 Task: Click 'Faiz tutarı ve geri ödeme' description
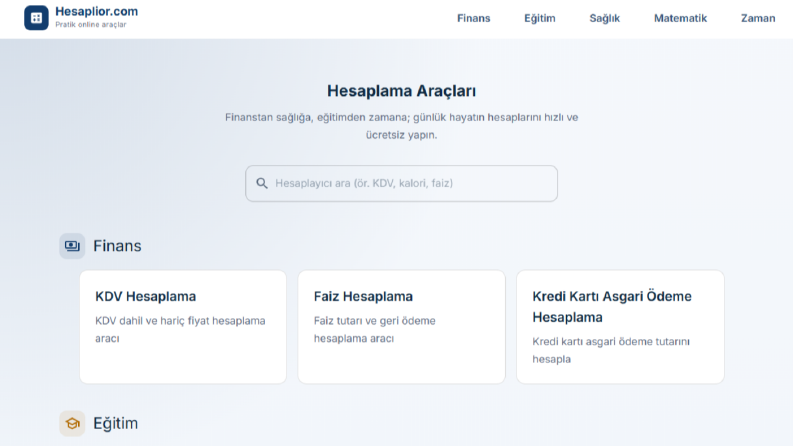coord(375,321)
